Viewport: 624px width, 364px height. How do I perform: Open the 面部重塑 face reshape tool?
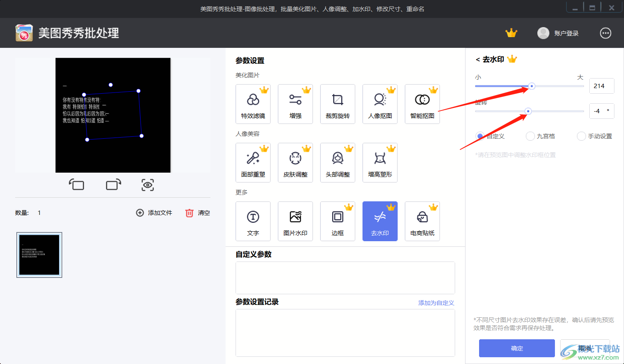253,163
